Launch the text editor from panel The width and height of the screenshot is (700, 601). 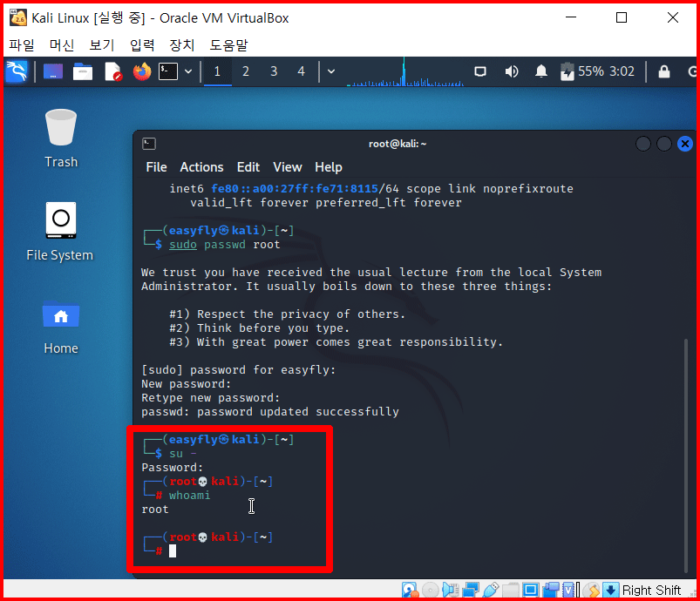112,71
